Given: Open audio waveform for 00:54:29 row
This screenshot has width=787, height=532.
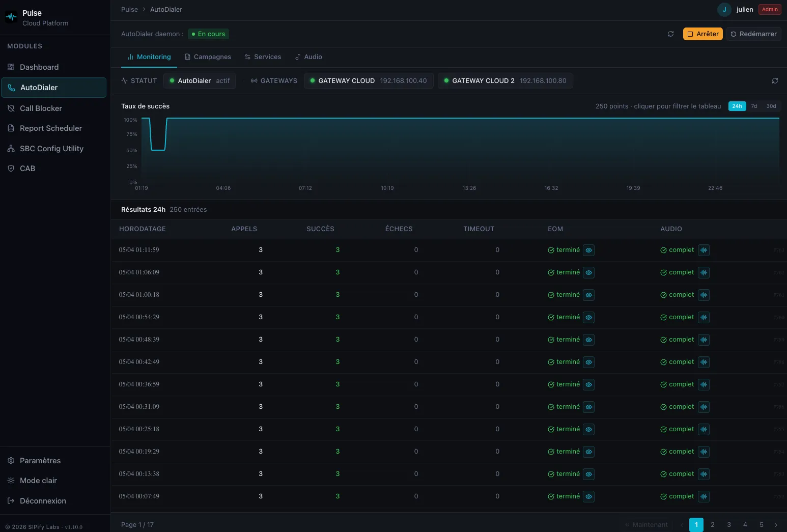Looking at the screenshot, I should [704, 318].
